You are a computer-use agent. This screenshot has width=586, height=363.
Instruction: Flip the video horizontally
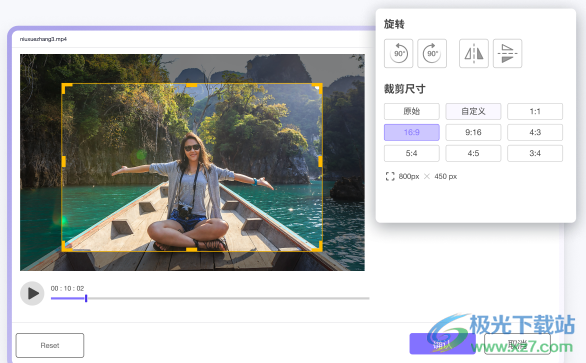474,53
